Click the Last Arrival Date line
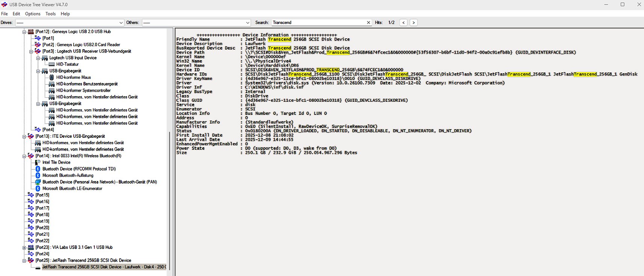The image size is (644, 276). [x=235, y=139]
